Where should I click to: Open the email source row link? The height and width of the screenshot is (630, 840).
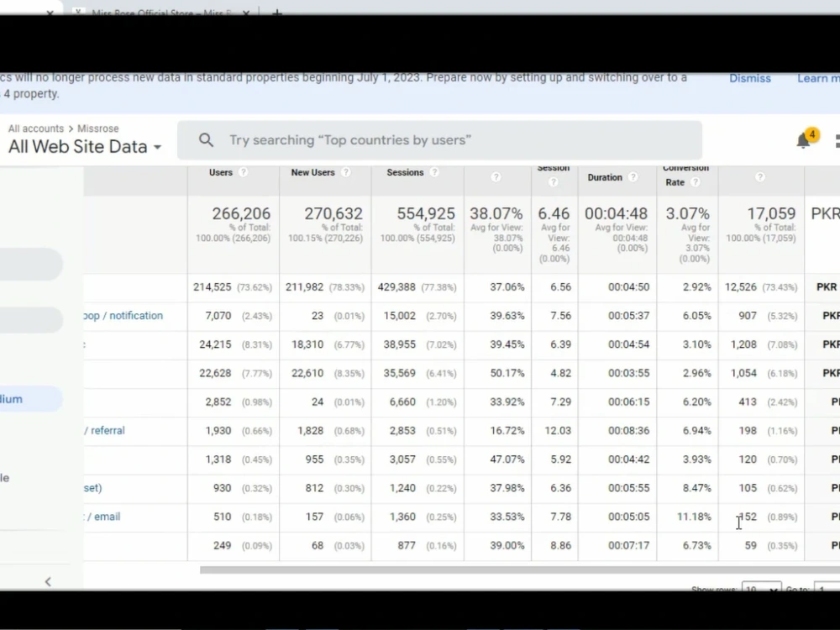pyautogui.click(x=102, y=517)
